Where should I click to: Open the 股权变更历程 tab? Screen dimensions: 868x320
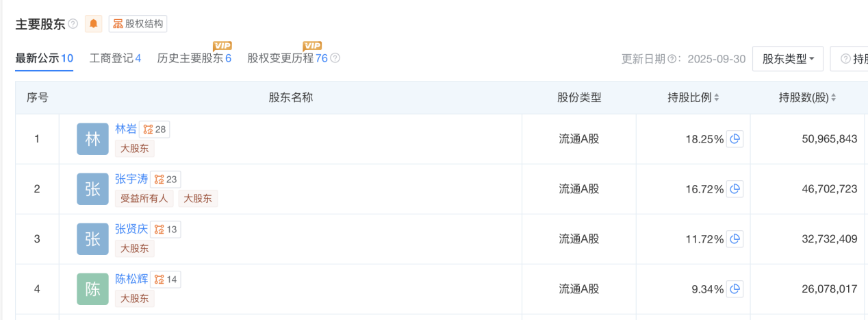click(288, 58)
